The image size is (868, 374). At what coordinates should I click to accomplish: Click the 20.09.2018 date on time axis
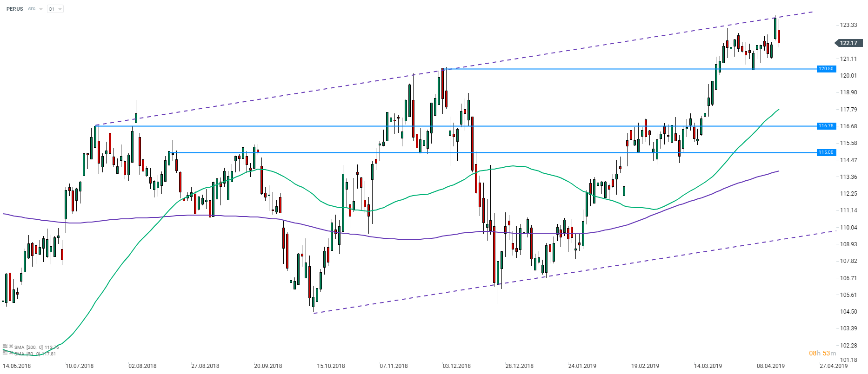coord(268,366)
